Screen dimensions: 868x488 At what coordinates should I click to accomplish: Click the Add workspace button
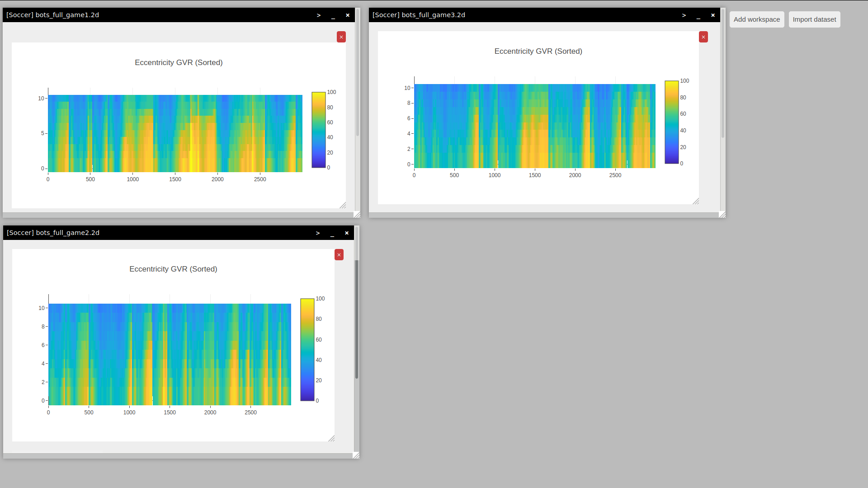click(x=757, y=19)
